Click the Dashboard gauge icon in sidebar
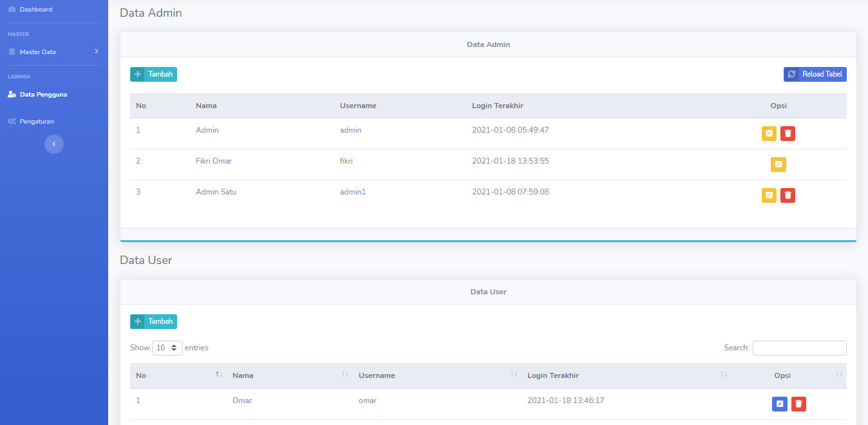Image resolution: width=868 pixels, height=425 pixels. click(12, 10)
